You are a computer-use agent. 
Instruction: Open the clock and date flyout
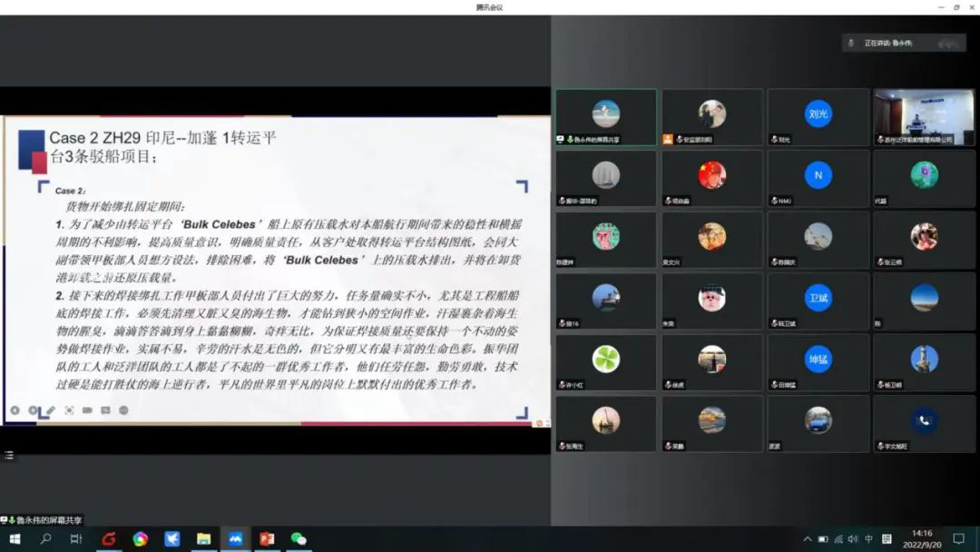(x=922, y=538)
